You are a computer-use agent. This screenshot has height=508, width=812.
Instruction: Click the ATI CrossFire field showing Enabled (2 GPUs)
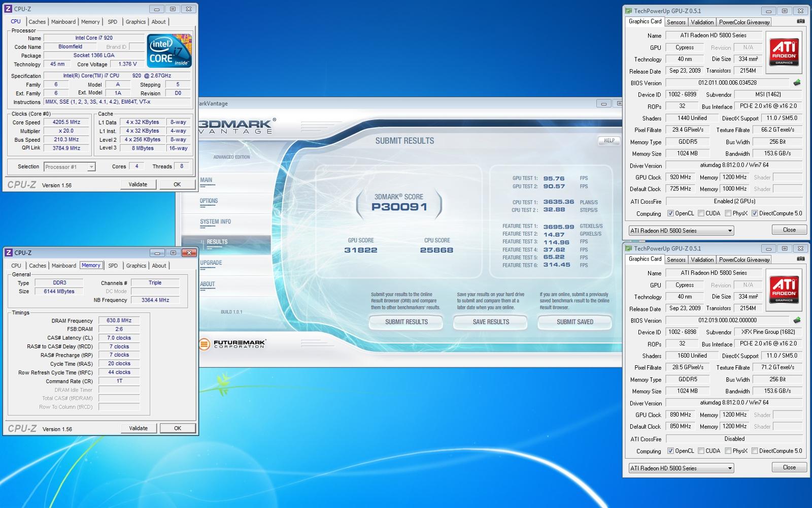(x=734, y=201)
